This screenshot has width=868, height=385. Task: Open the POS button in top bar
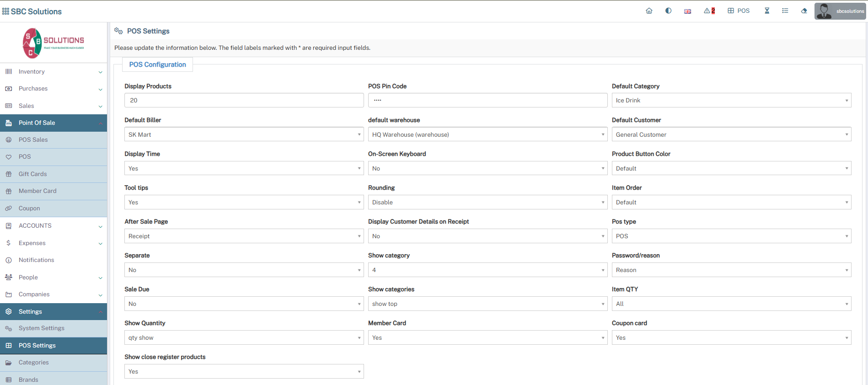pyautogui.click(x=739, y=11)
